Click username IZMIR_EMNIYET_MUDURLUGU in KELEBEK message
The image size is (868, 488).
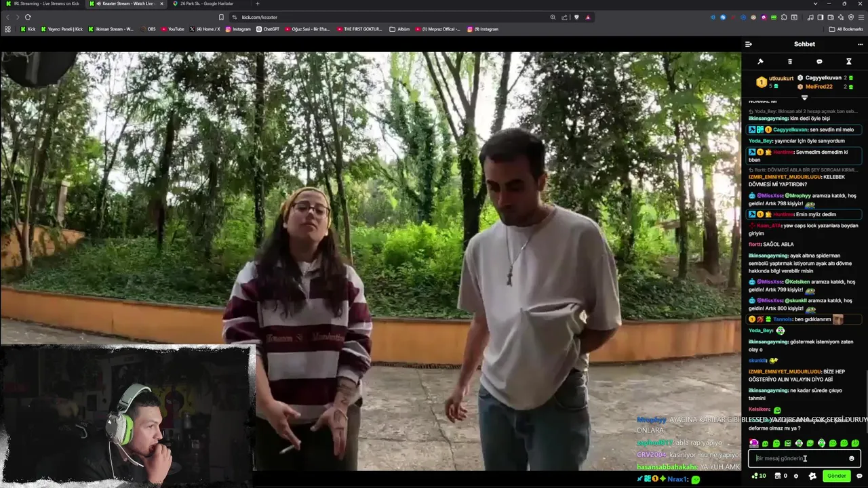pyautogui.click(x=785, y=177)
